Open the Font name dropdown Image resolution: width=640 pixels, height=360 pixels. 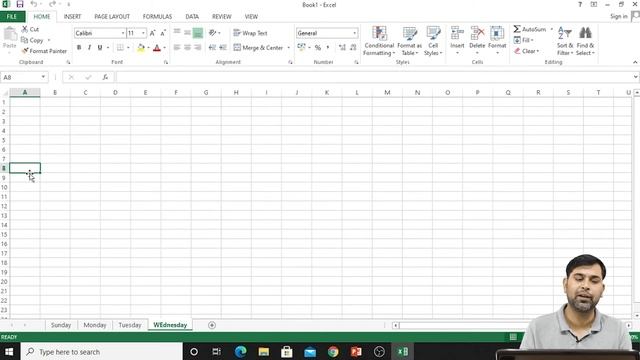(122, 33)
